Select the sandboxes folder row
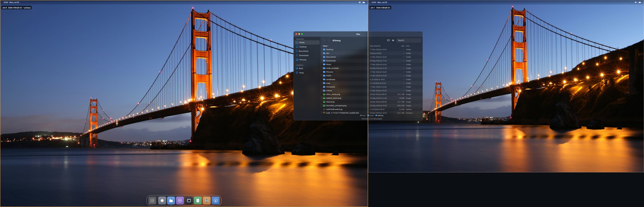The width and height of the screenshot is (644, 207). click(x=372, y=80)
